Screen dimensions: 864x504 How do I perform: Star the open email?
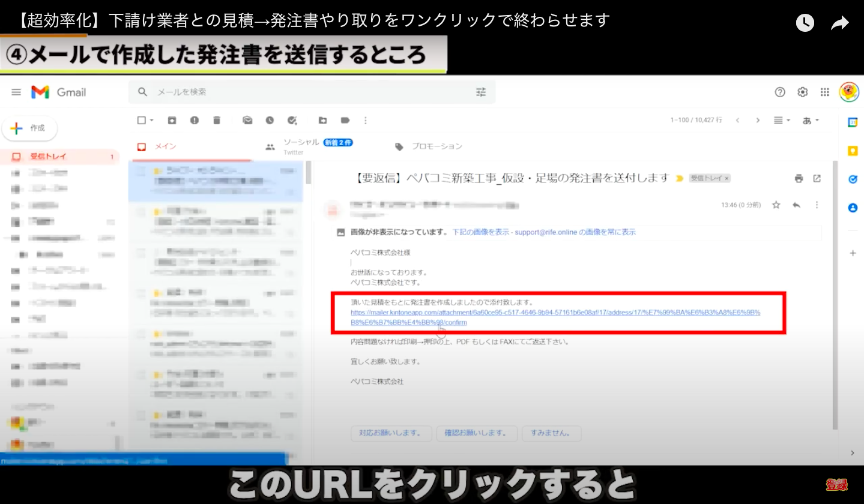point(776,205)
